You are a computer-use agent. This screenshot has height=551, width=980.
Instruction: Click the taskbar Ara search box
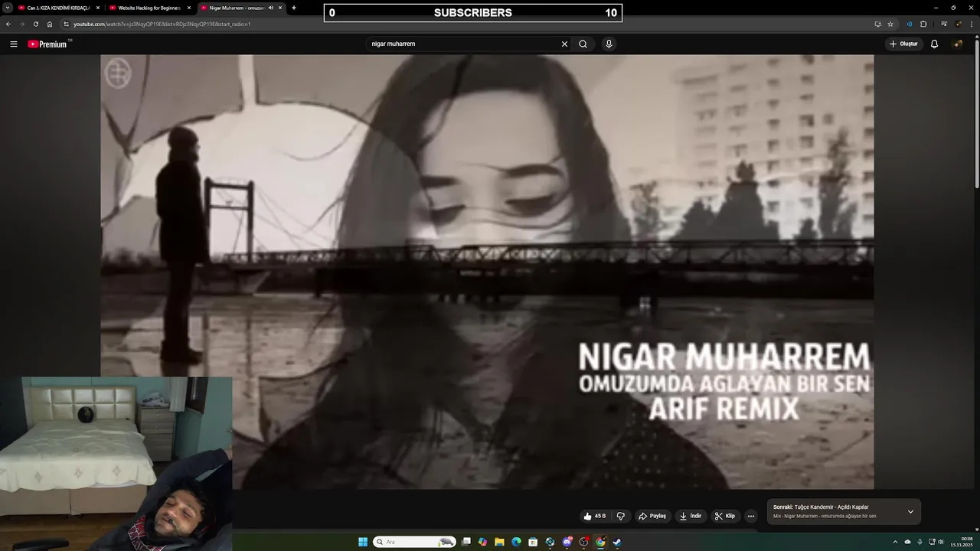(415, 542)
